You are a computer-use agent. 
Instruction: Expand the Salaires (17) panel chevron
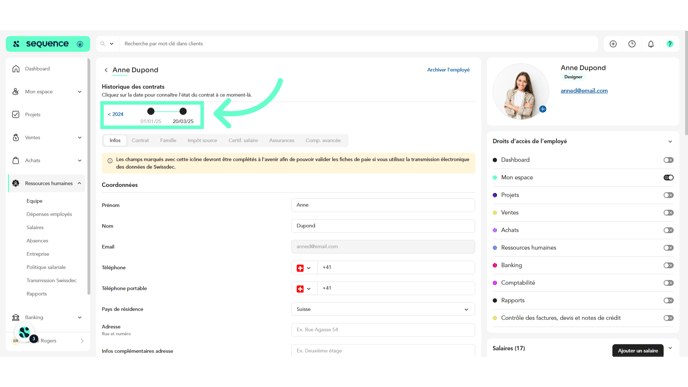(x=670, y=348)
